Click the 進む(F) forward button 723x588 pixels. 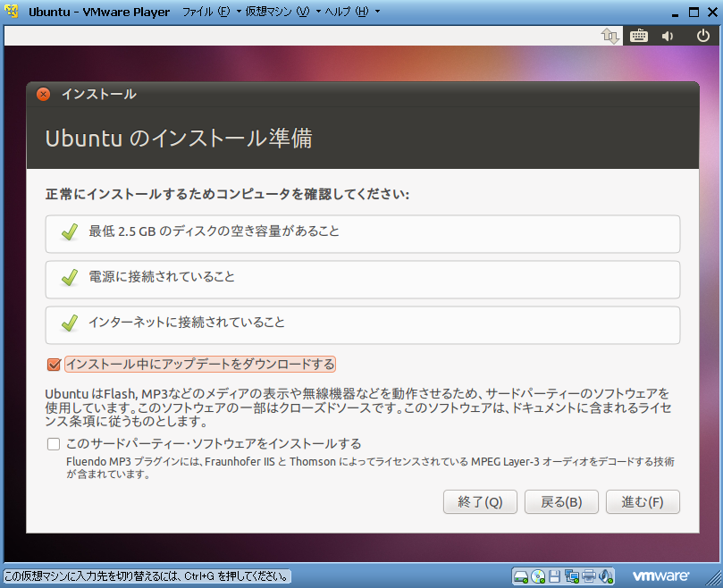click(x=643, y=501)
